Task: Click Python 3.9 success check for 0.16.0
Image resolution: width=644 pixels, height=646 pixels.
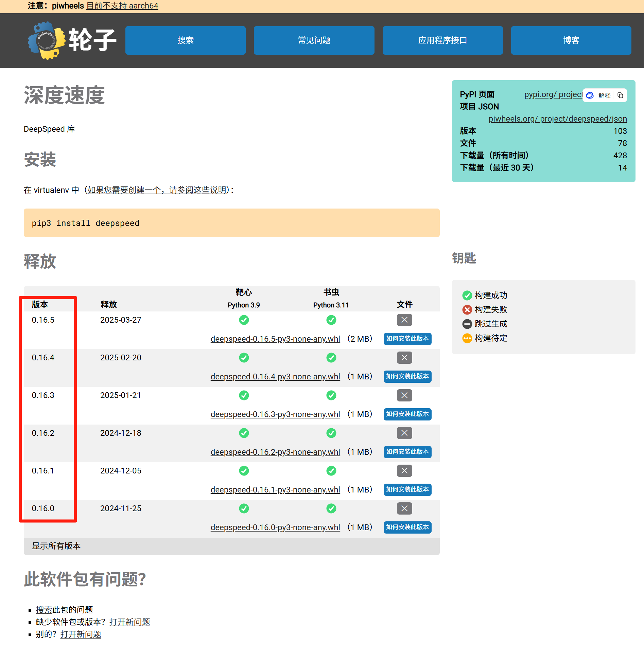Action: (x=244, y=508)
